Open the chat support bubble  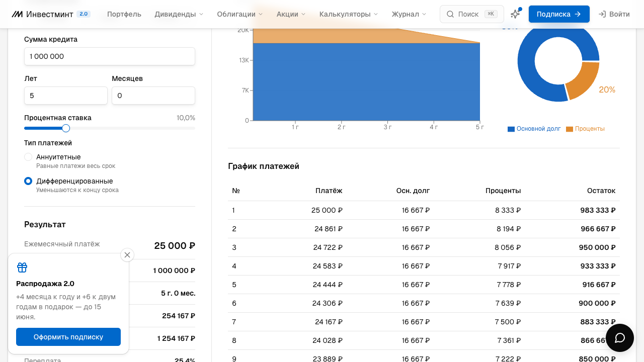click(620, 338)
